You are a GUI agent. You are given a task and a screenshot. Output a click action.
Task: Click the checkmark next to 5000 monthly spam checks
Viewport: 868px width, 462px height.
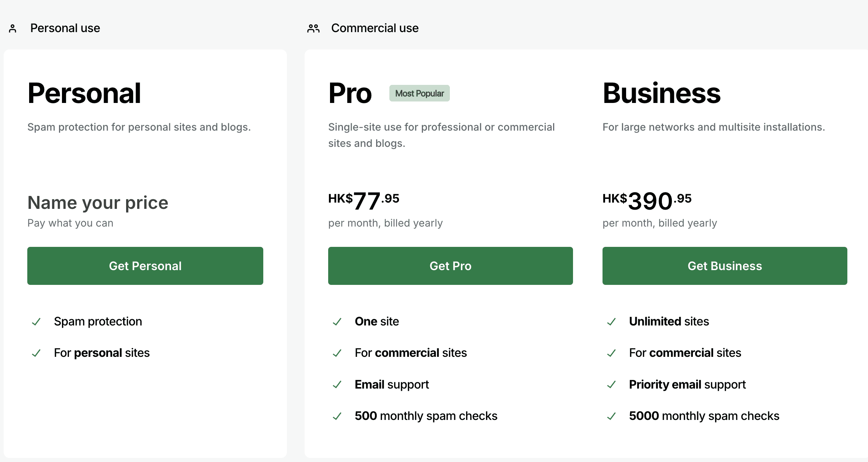pos(611,416)
